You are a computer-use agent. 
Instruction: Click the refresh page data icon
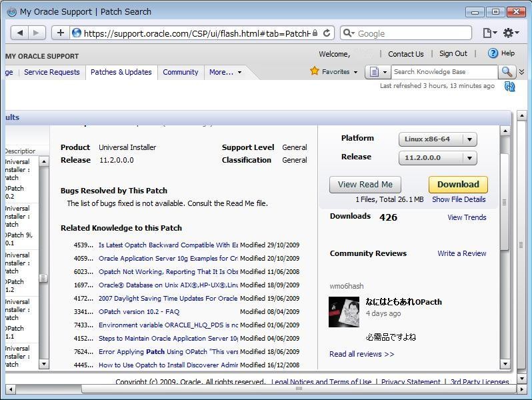coord(509,87)
